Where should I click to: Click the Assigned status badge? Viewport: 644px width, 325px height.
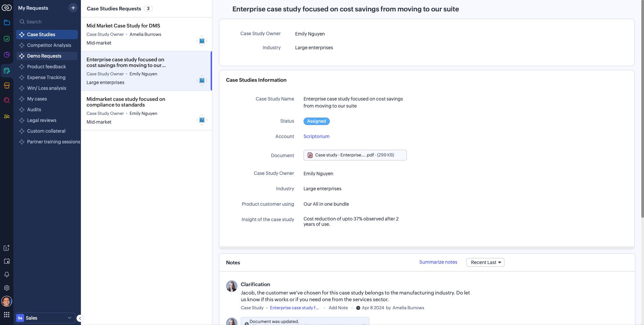tap(316, 121)
